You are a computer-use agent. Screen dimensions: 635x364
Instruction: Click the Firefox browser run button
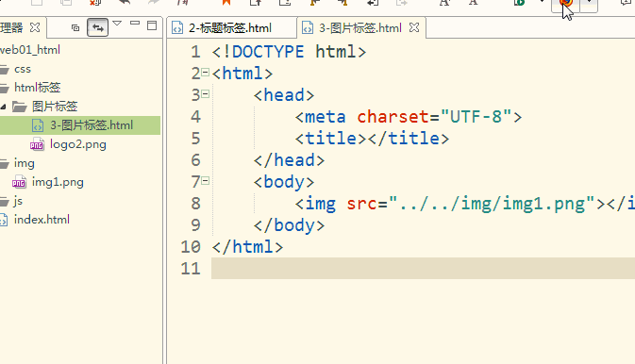coord(565,4)
